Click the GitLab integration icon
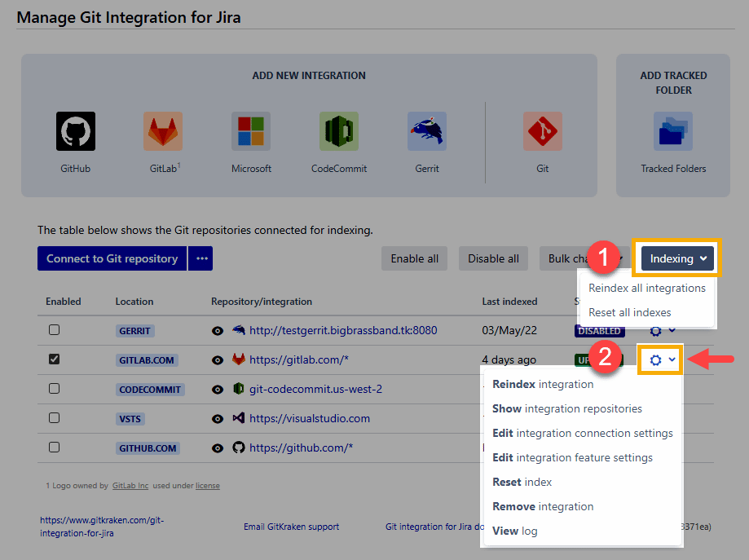Viewport: 749px width, 560px height. pos(163,131)
